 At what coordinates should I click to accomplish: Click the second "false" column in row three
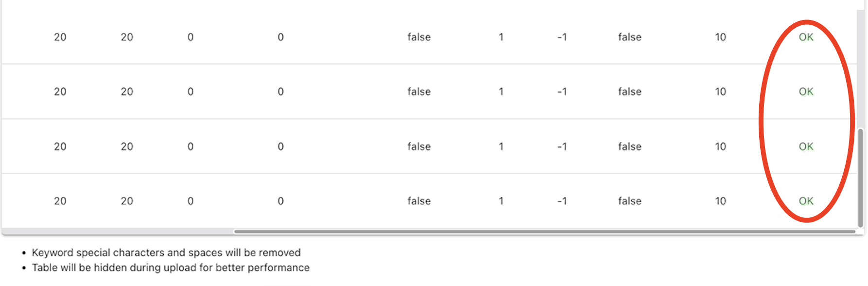(630, 146)
